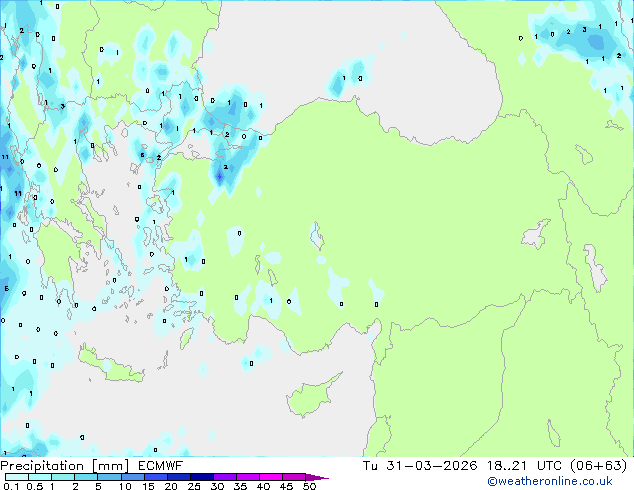Pick the 15–20 mm legend color box
The image size is (634, 490).
(155, 477)
